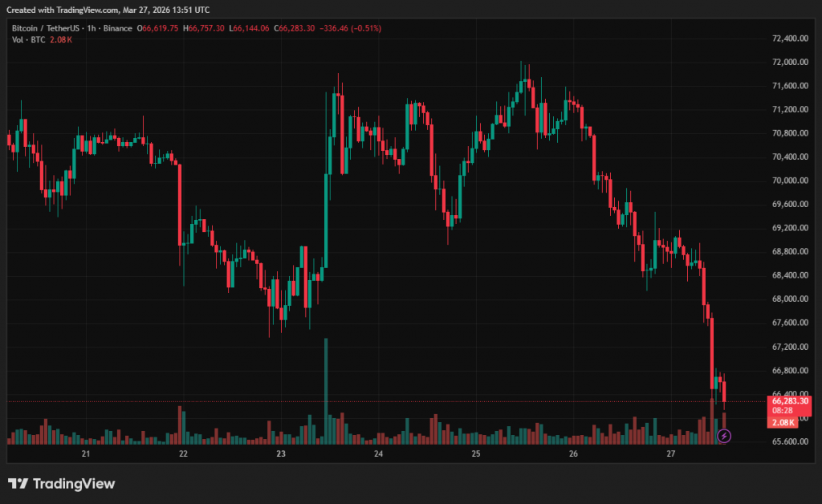This screenshot has width=822, height=504.
Task: Click the date label 23 on time axis
Action: pos(281,454)
